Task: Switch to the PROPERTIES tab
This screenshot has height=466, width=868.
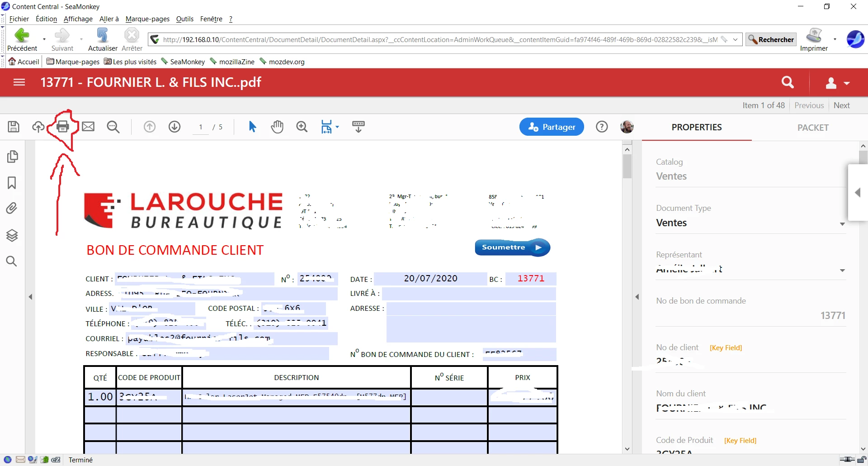Action: tap(697, 127)
